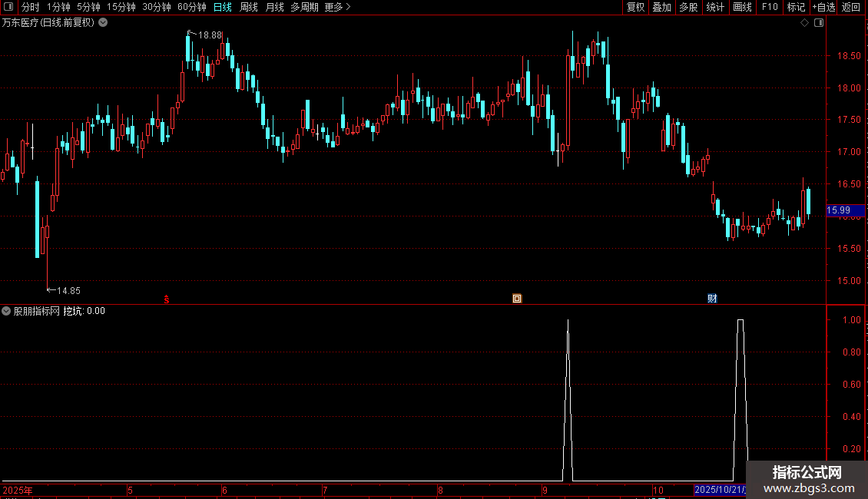
Task: Click the 挖坑: 0.00 indicator value
Action: point(84,311)
